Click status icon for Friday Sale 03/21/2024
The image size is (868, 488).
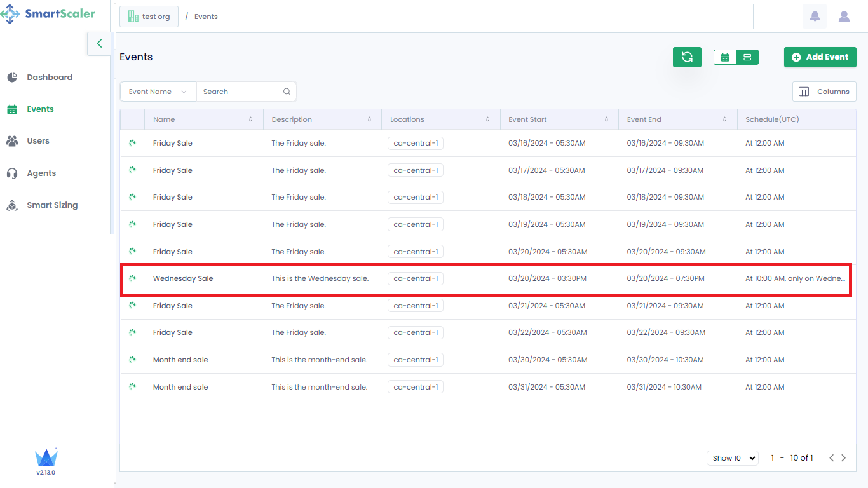point(132,305)
